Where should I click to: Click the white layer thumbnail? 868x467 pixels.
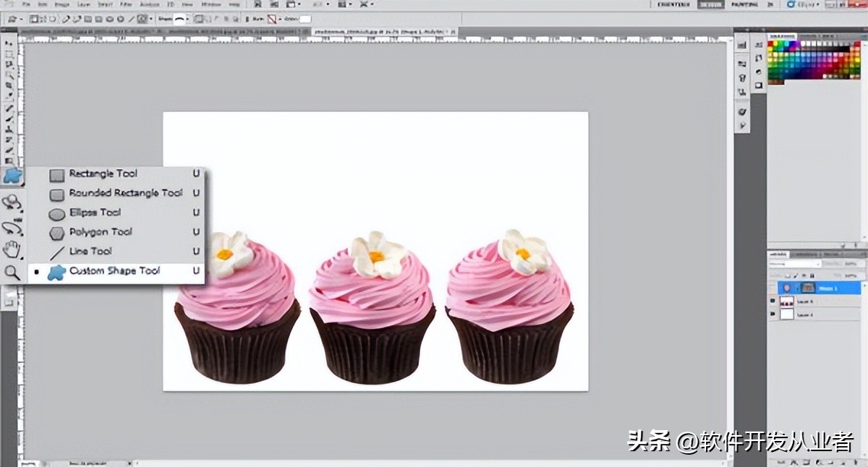(787, 314)
